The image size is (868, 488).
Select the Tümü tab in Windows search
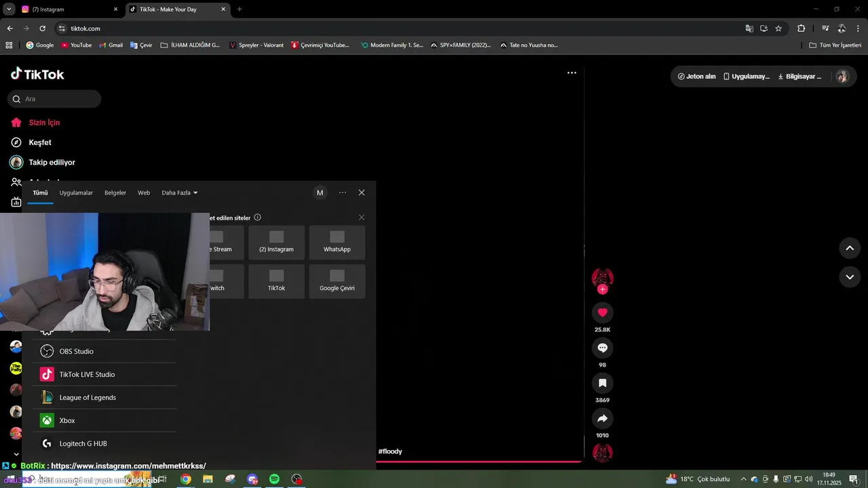point(40,193)
